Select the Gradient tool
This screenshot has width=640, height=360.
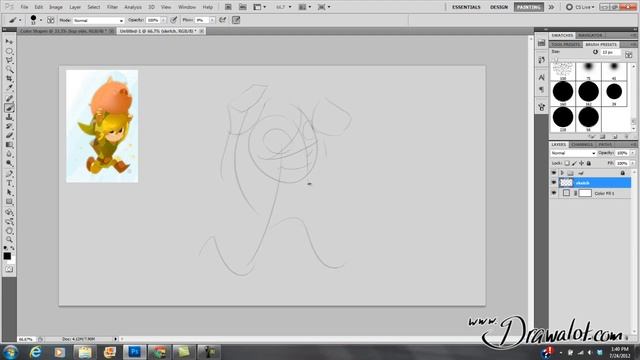(9, 145)
